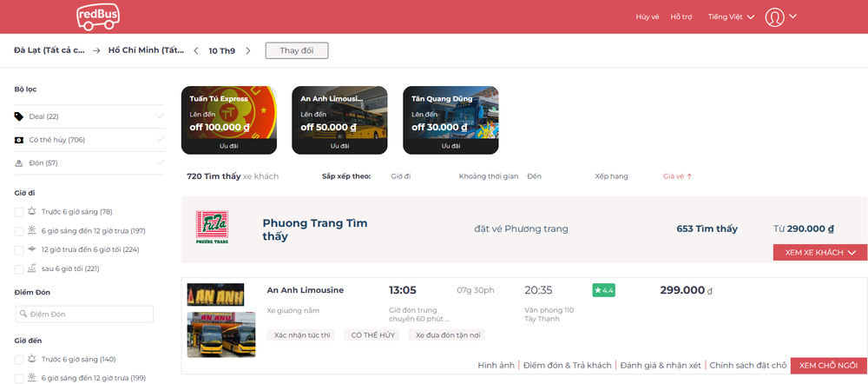
Task: Toggle the Có thể hủy (706) filter
Action: [x=89, y=140]
